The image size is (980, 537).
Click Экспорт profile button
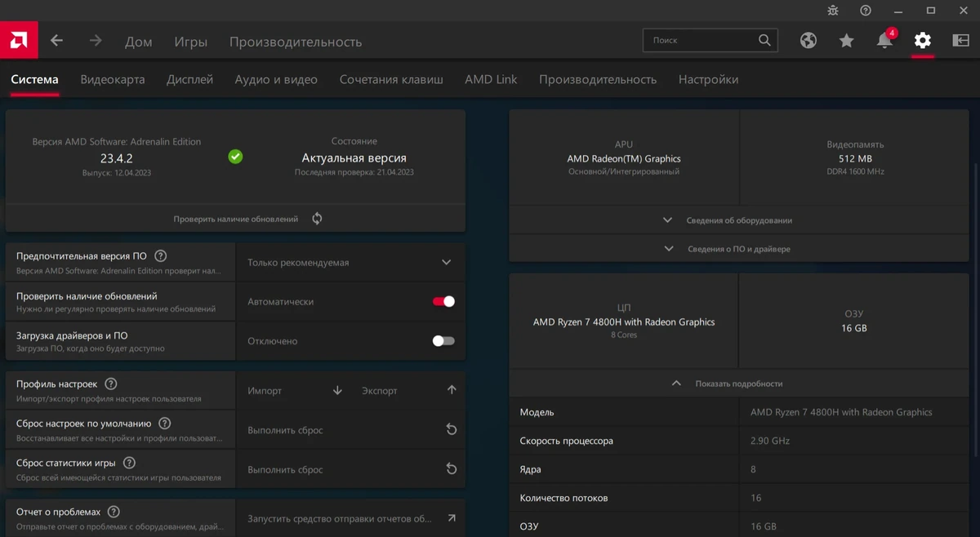(379, 391)
